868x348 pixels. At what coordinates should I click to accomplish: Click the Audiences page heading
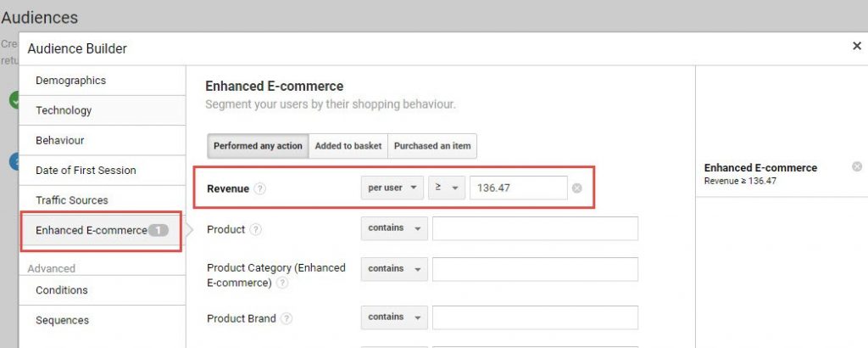point(39,18)
